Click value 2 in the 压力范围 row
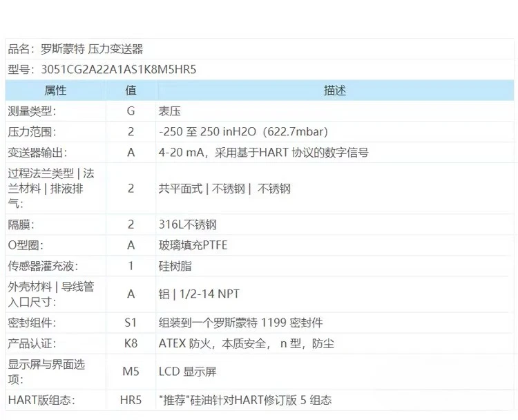The width and height of the screenshot is (518, 420). click(x=131, y=131)
